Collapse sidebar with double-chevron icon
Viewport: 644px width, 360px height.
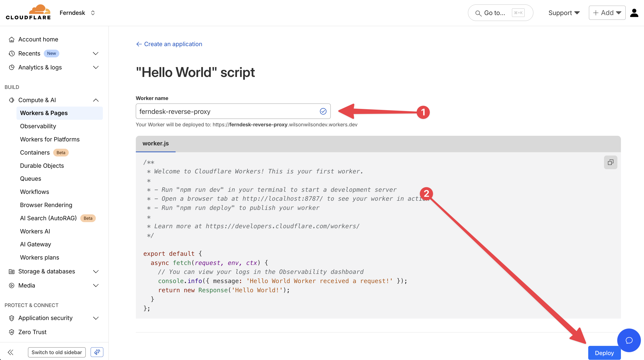[x=11, y=352]
